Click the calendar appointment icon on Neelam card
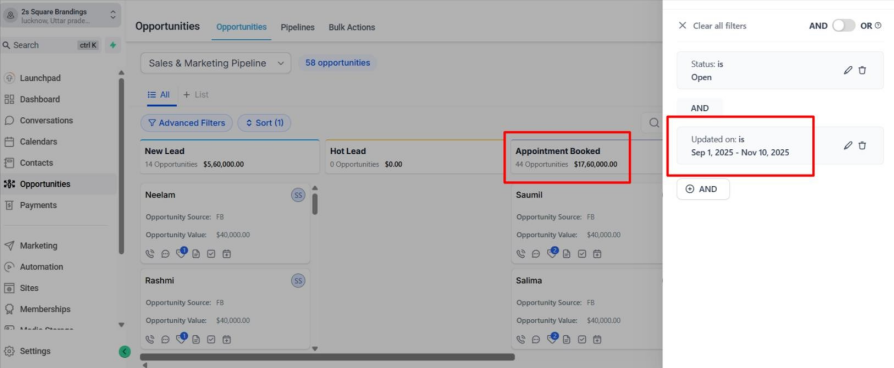Viewport: 894px width, 368px height. tap(226, 254)
